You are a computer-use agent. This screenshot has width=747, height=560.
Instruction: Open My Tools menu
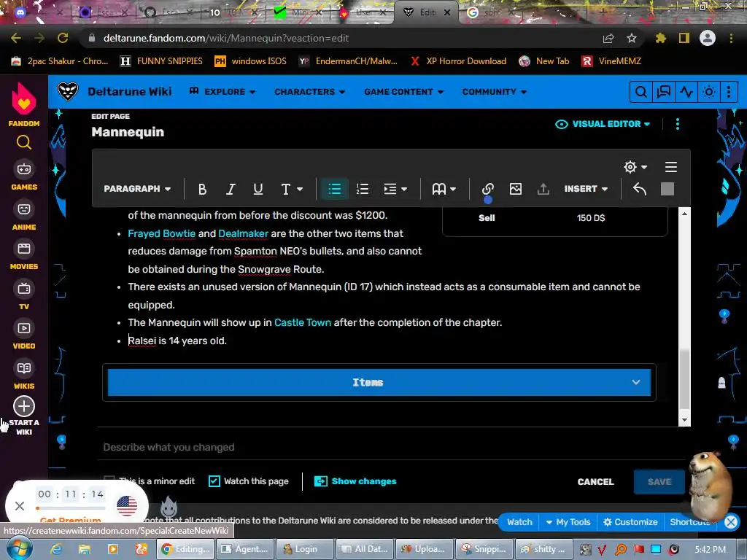(568, 522)
